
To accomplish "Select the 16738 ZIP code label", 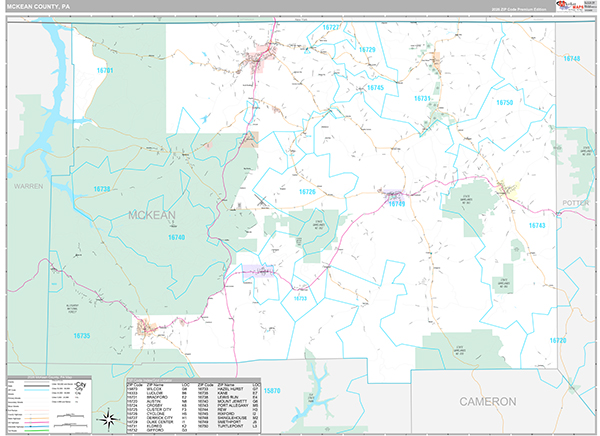I will coord(102,189).
